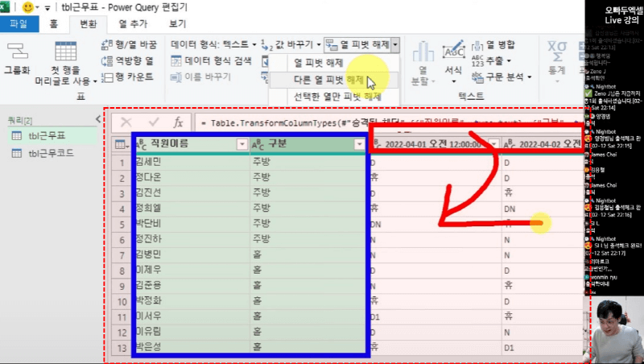The image size is (644, 364).
Task: Click into the Table.TransformColumnTypes formula field
Action: coord(388,122)
